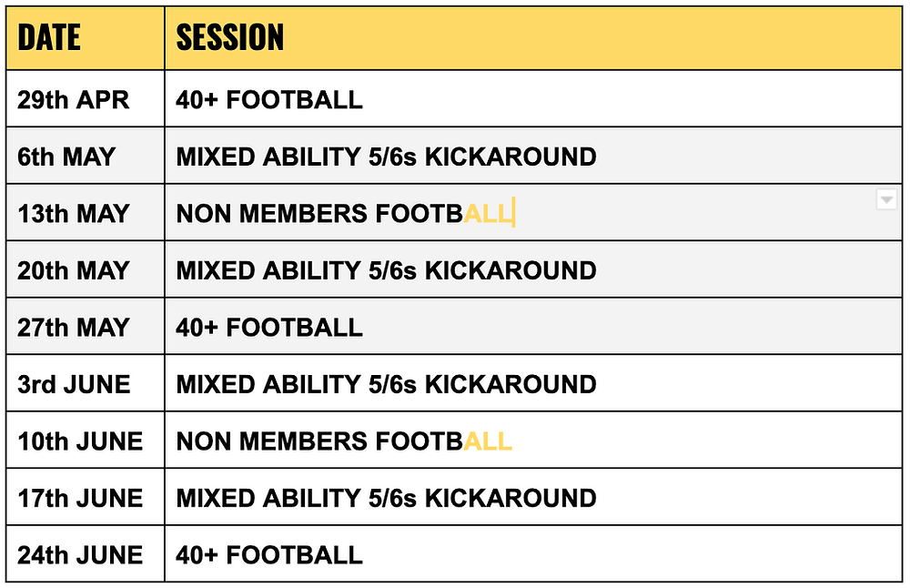Click the 13th MAY date cell
910x588 pixels.
pyautogui.click(x=86, y=212)
